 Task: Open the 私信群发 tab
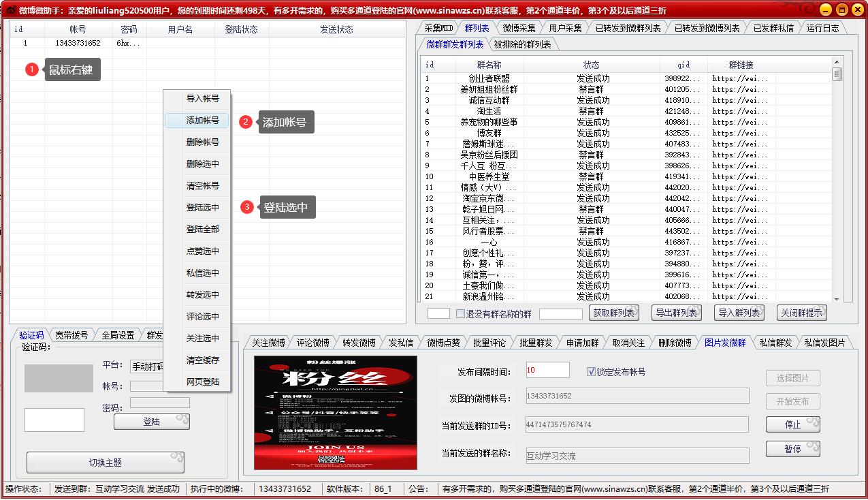point(775,343)
